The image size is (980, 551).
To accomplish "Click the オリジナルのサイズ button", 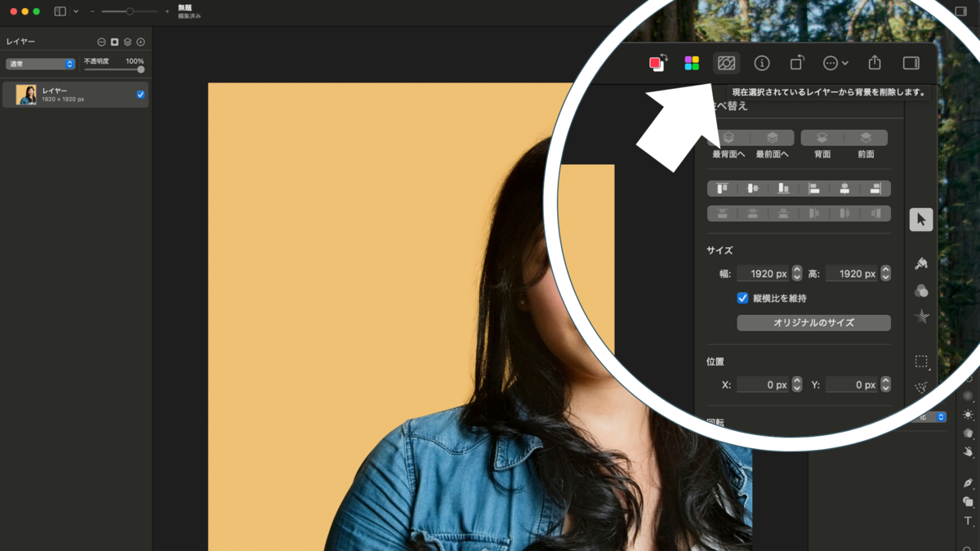I will tap(813, 322).
